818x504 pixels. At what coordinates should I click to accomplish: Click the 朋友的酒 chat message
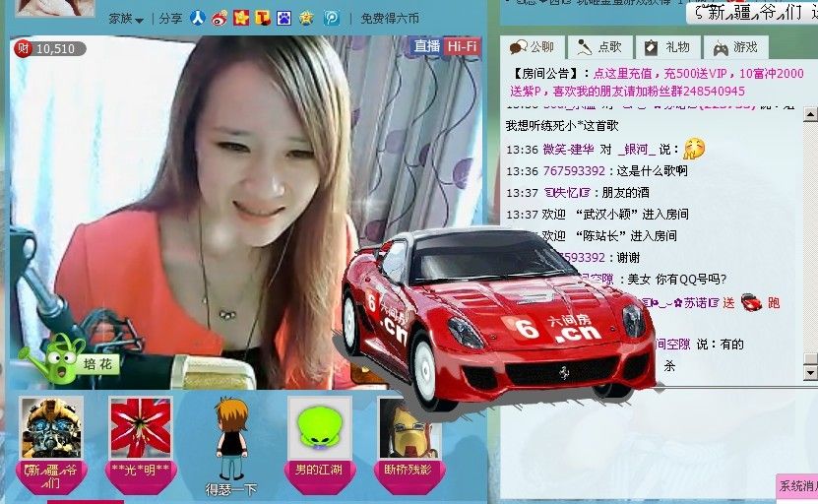(x=625, y=193)
